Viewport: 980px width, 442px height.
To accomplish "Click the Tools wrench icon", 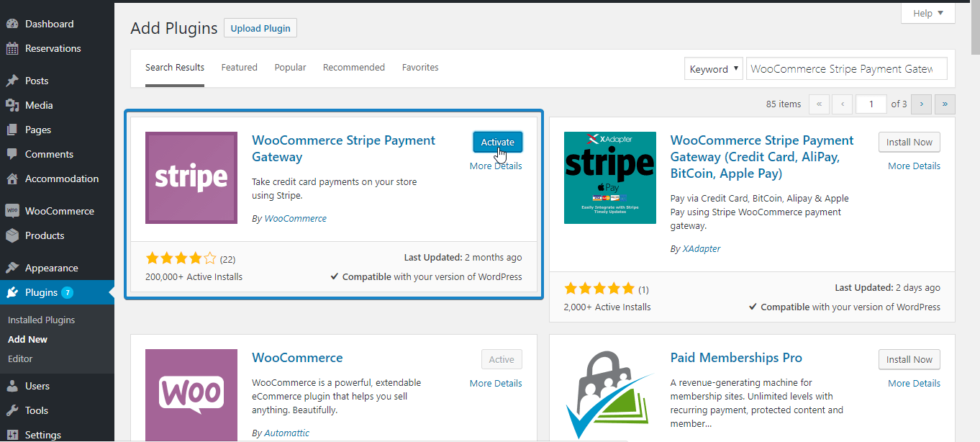I will [12, 410].
